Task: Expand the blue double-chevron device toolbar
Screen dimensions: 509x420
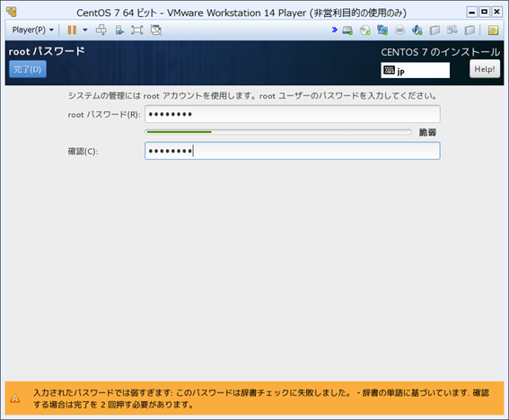Action: coord(334,30)
